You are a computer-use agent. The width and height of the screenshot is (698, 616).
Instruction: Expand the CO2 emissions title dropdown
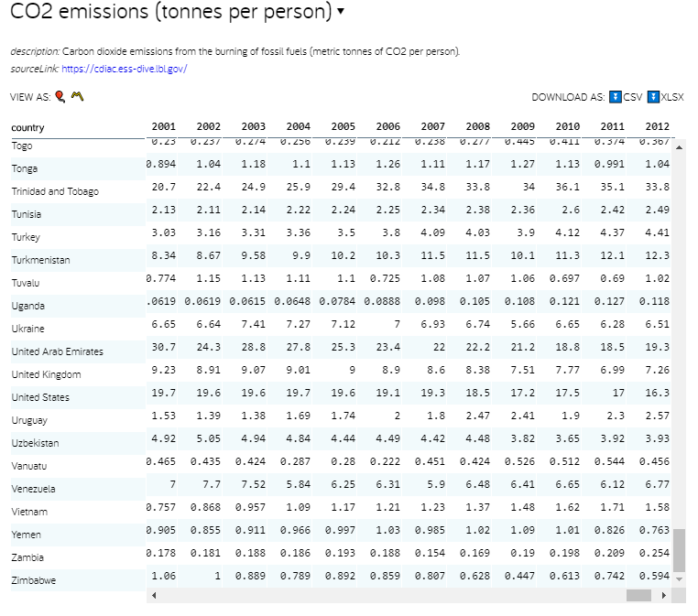pos(341,12)
